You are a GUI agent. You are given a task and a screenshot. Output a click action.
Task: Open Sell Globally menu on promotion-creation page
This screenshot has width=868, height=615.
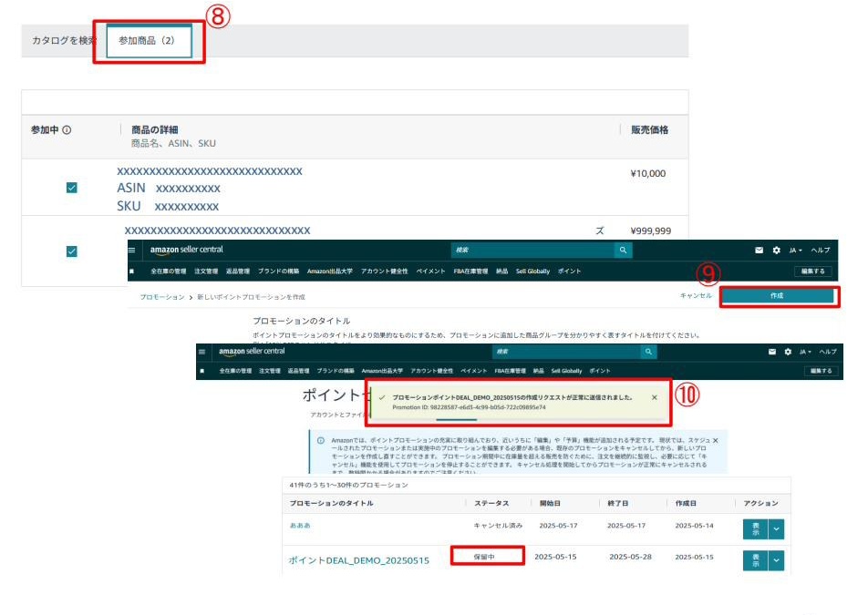click(532, 271)
